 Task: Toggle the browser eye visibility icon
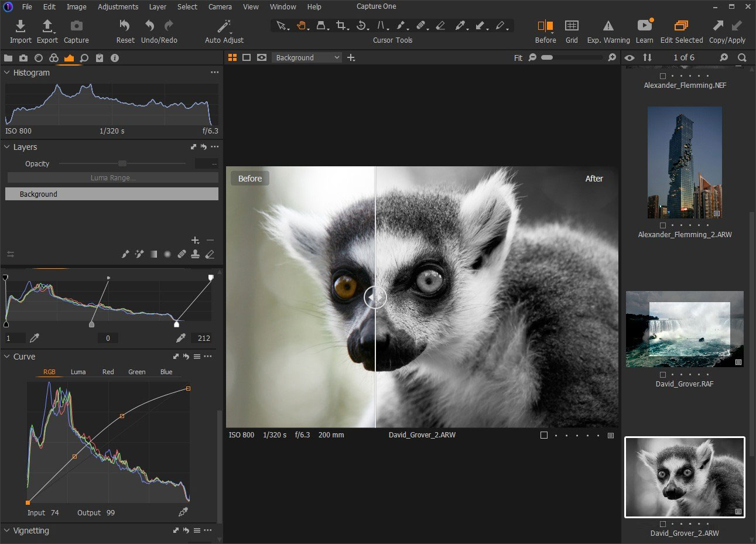[630, 57]
